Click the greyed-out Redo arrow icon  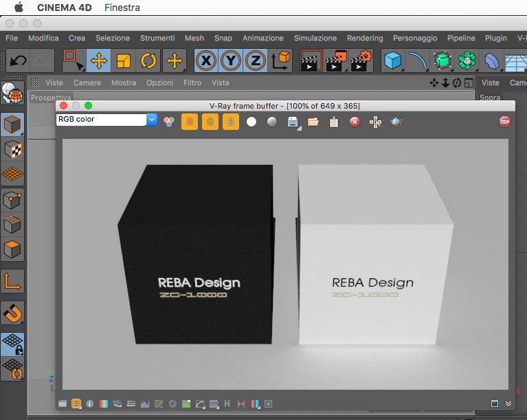pyautogui.click(x=42, y=60)
